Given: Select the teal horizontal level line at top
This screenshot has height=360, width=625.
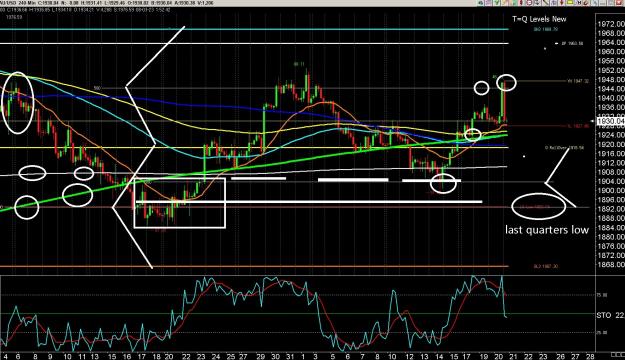Looking at the screenshot, I should coord(254,29).
